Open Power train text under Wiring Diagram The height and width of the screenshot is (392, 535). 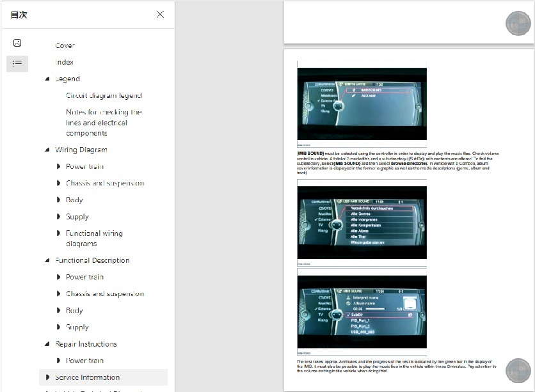coord(85,166)
